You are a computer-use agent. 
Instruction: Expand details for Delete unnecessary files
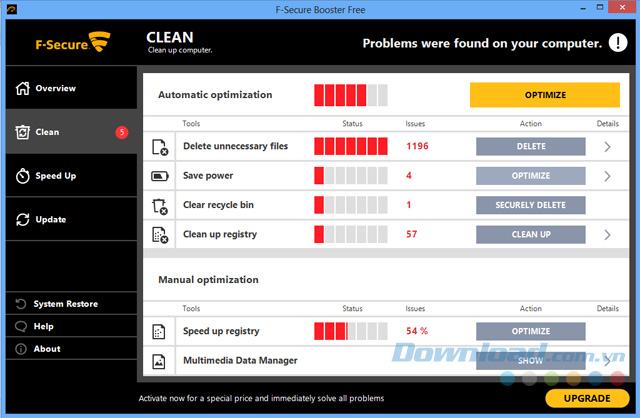607,147
